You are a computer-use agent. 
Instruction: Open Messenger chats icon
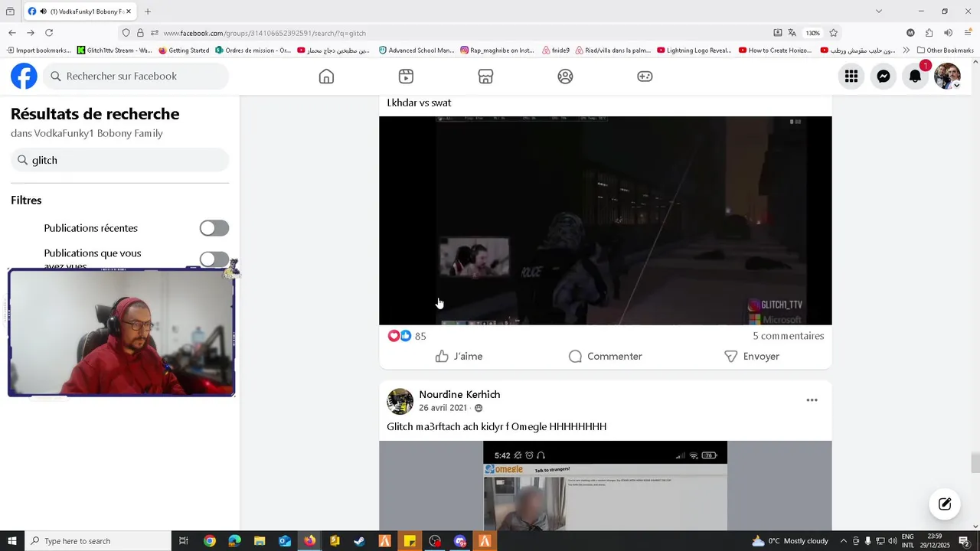pyautogui.click(x=884, y=76)
